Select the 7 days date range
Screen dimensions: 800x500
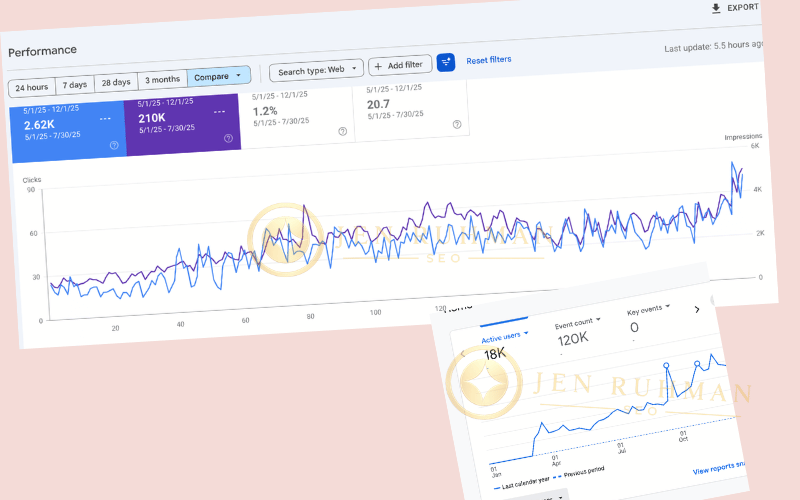click(x=74, y=85)
